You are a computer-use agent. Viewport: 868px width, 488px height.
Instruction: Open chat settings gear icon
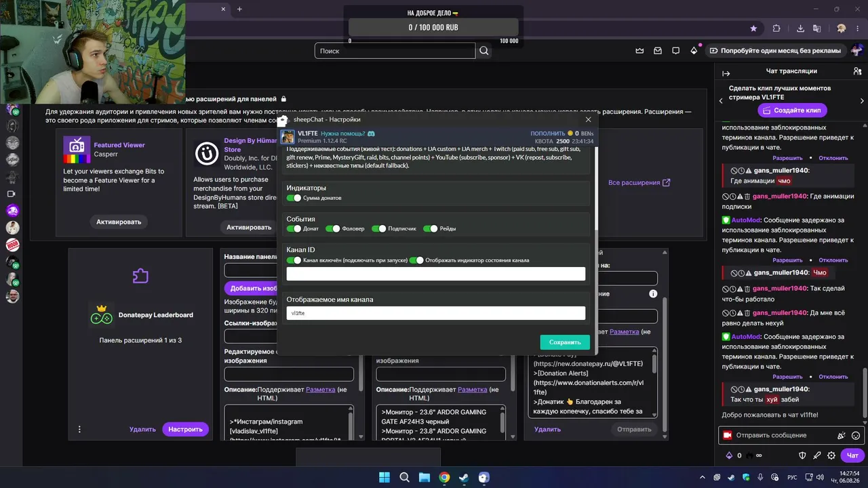pyautogui.click(x=832, y=455)
